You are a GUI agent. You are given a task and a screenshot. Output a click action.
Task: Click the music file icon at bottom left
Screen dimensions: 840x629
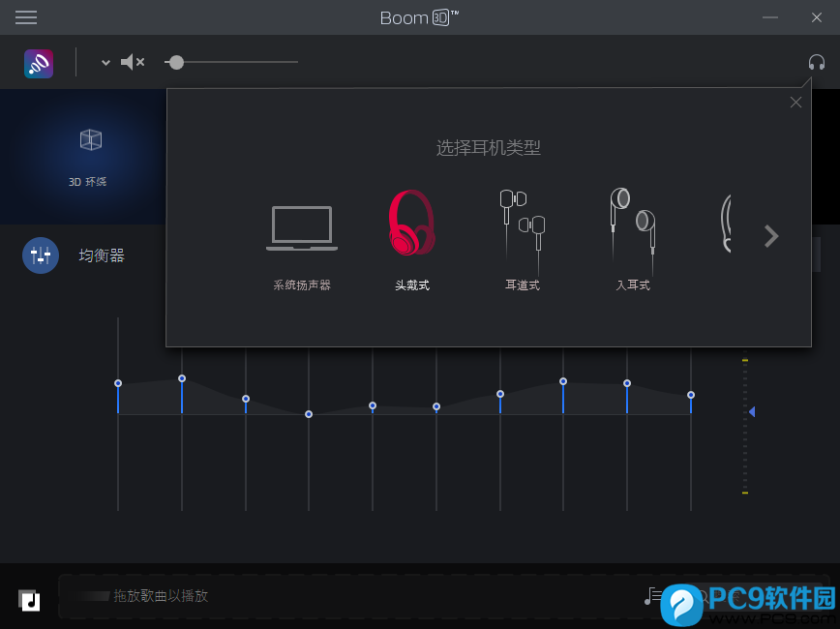coord(29,600)
